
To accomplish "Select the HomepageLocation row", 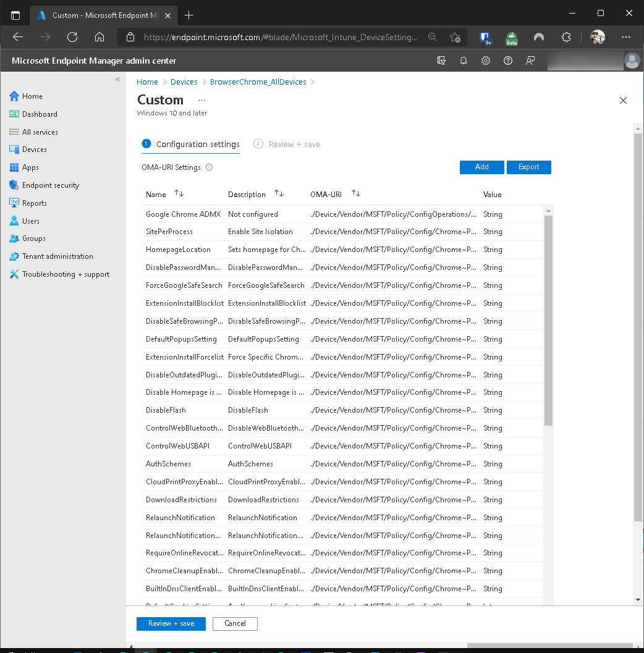I will (342, 250).
